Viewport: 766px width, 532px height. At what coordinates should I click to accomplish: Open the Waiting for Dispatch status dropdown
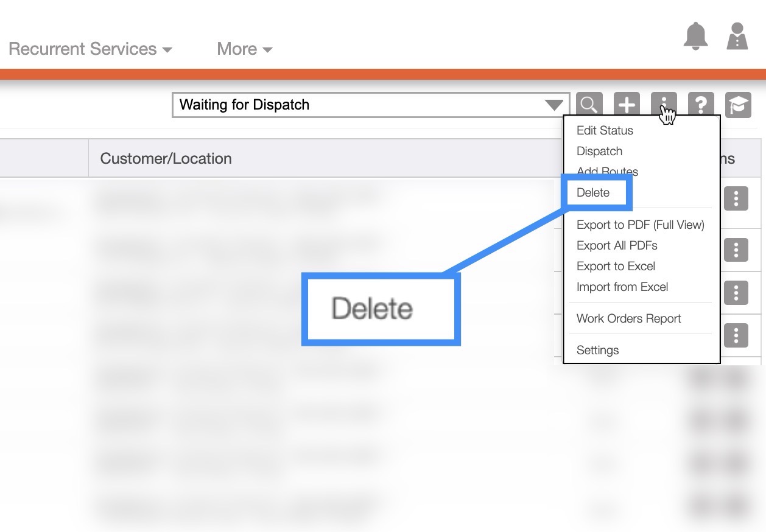tap(370, 105)
